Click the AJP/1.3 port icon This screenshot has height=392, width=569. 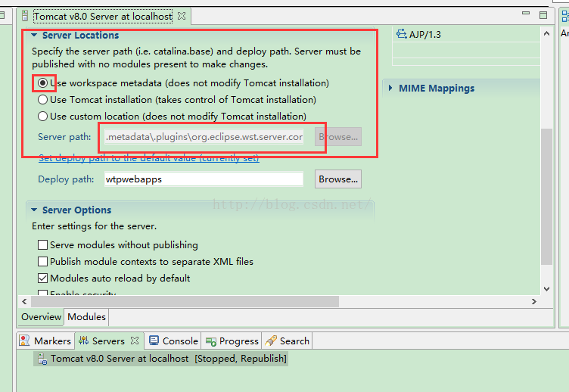(401, 34)
